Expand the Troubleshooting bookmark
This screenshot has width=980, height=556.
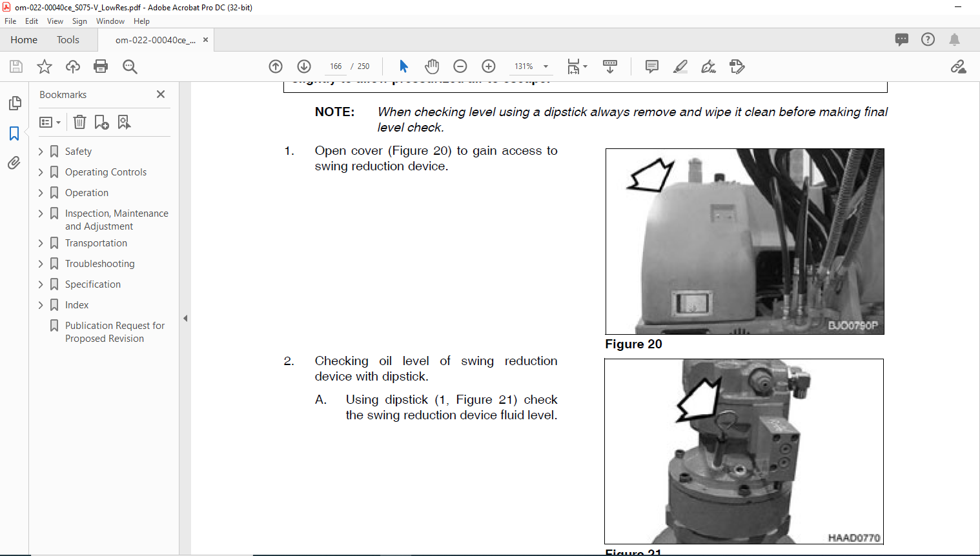(x=41, y=264)
